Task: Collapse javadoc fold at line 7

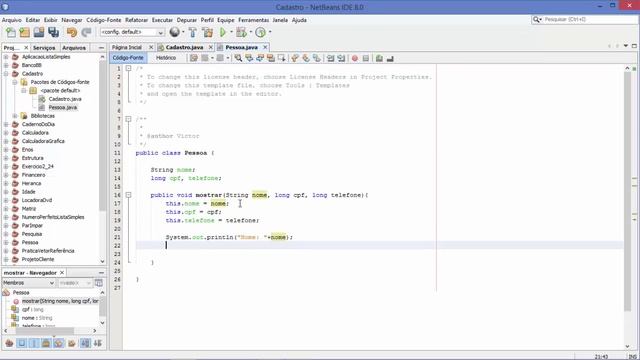Action: point(128,119)
